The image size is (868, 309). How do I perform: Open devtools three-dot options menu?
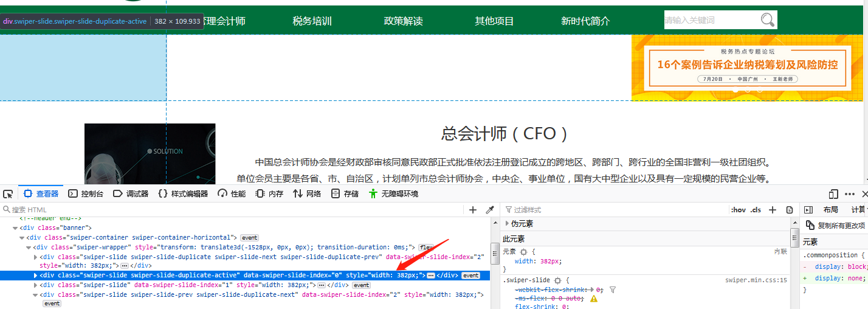[850, 194]
